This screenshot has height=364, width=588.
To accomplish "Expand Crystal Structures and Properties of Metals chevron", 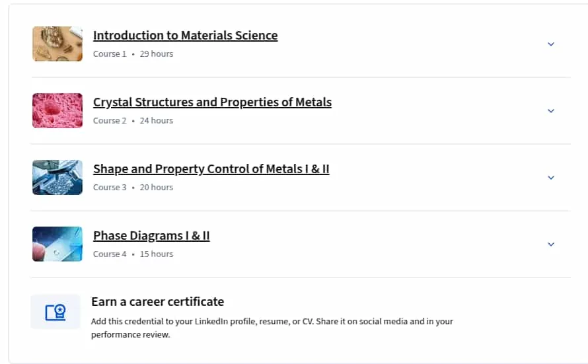I will point(550,111).
